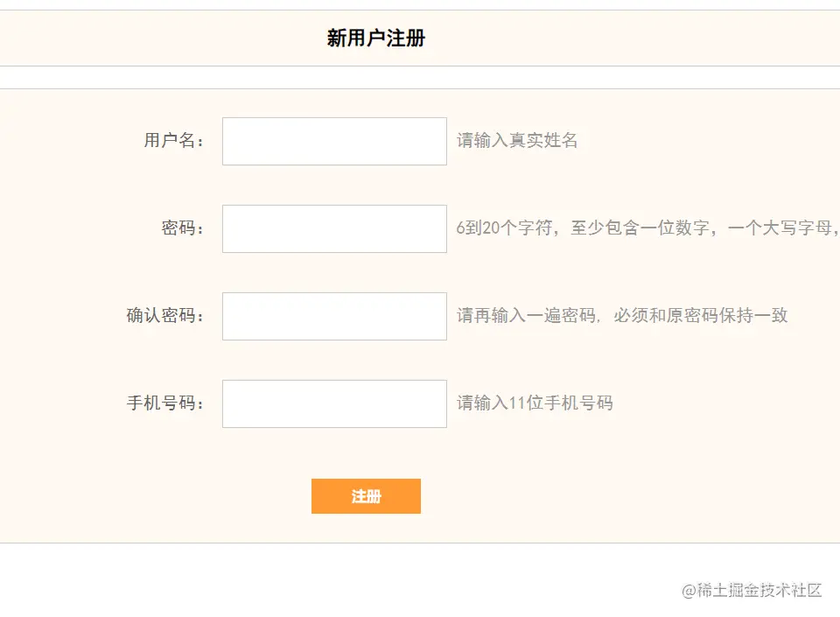Viewport: 840px width, 617px height.
Task: Click into the 手机号码 field
Action: click(x=334, y=403)
